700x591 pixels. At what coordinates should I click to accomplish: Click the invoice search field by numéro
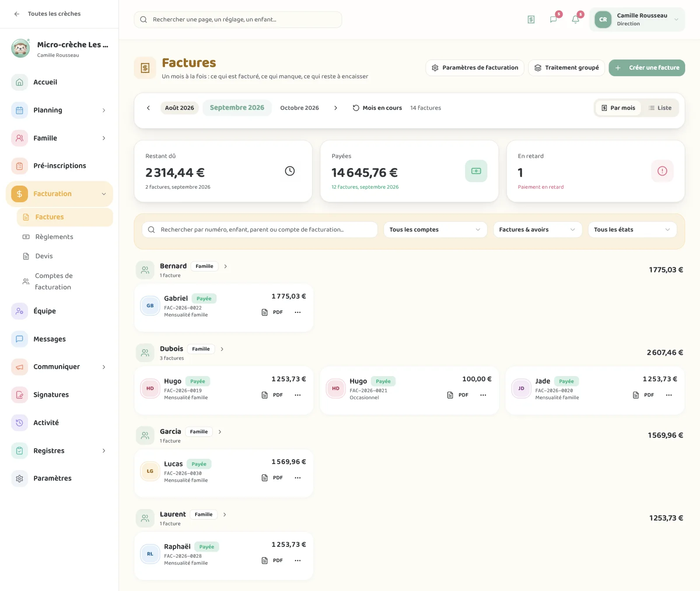tap(260, 229)
